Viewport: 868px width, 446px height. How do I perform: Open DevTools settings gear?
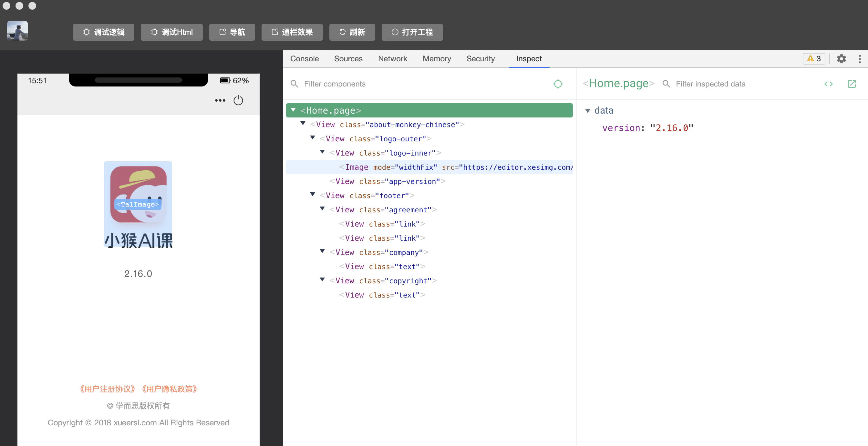(x=842, y=59)
